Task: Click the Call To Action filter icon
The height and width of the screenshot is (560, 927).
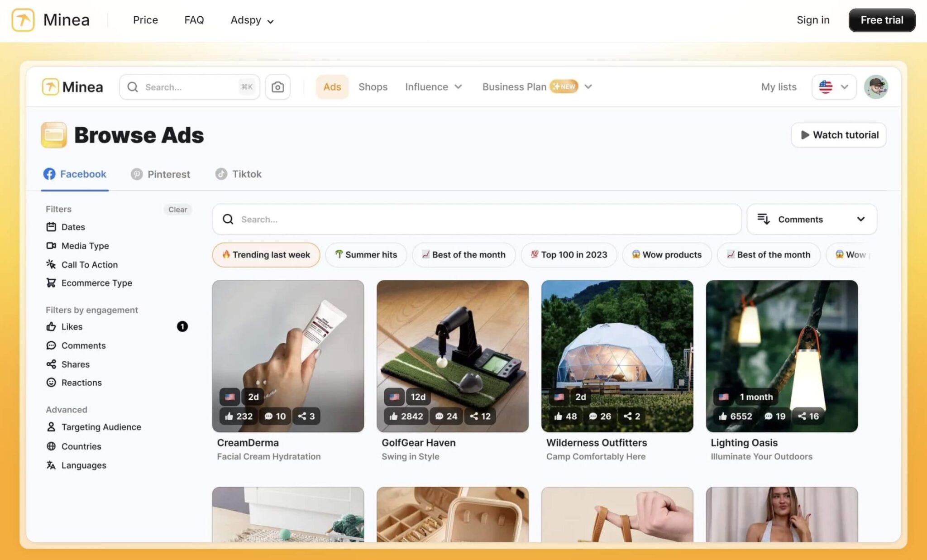Action: [51, 264]
